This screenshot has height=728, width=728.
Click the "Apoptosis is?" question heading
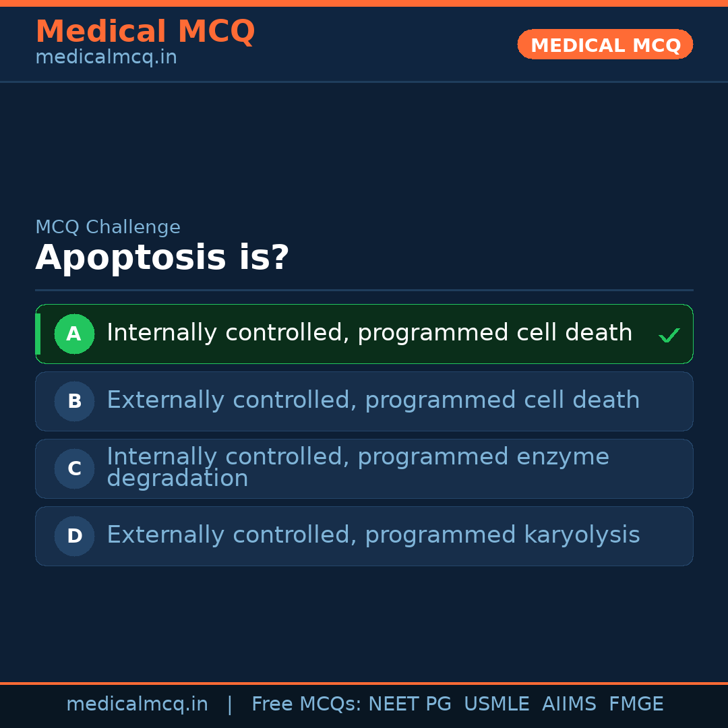[x=162, y=258]
